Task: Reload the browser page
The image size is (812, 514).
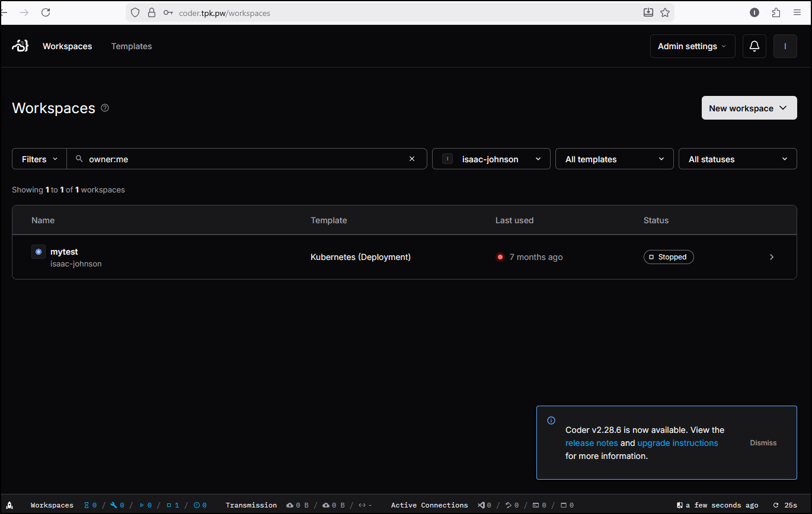Action: [46, 12]
